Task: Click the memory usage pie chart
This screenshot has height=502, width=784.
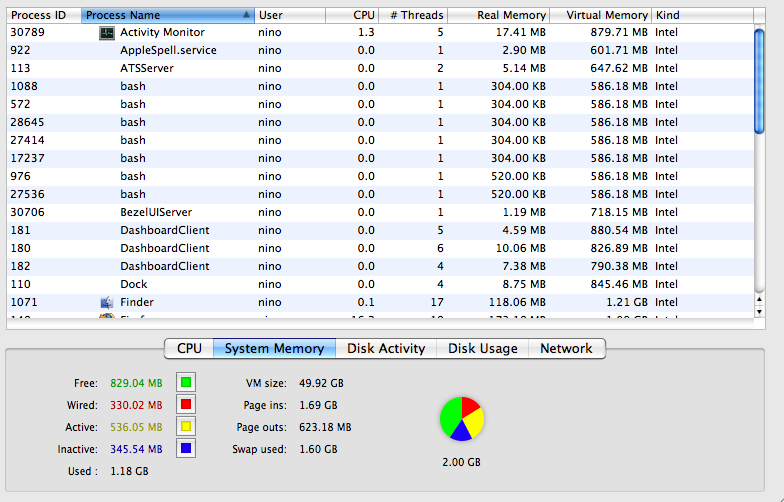Action: pos(462,419)
